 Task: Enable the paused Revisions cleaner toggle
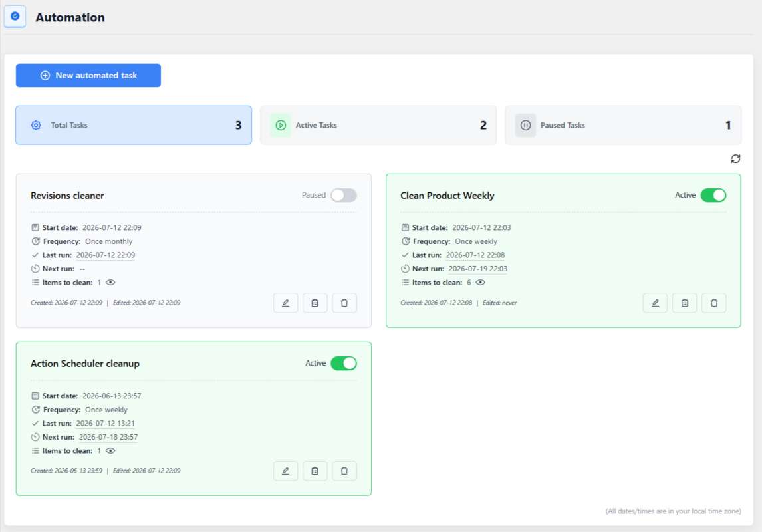point(344,196)
